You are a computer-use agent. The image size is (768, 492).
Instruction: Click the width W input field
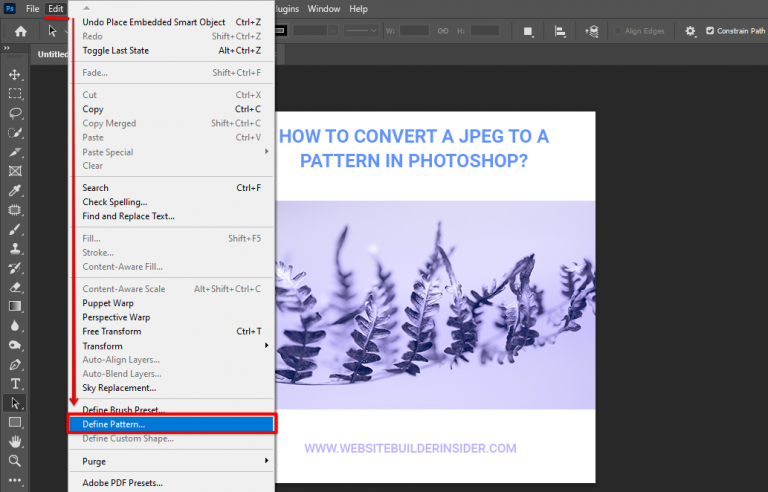414,31
